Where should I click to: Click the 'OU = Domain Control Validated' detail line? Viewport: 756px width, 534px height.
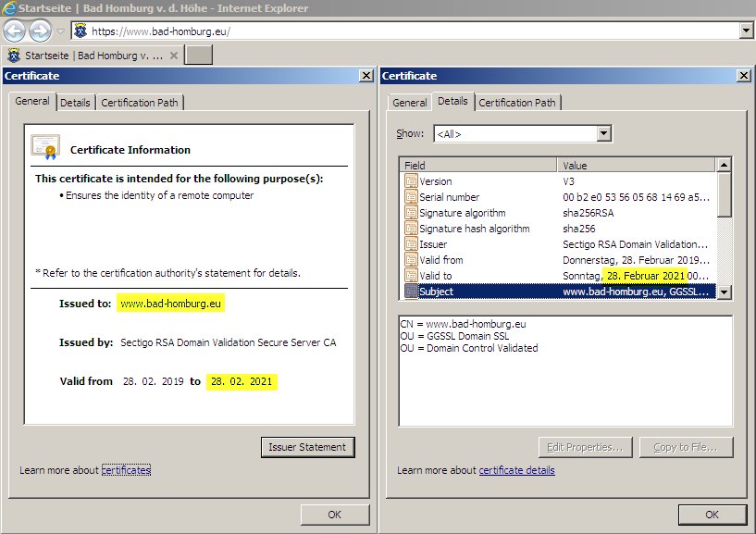469,348
